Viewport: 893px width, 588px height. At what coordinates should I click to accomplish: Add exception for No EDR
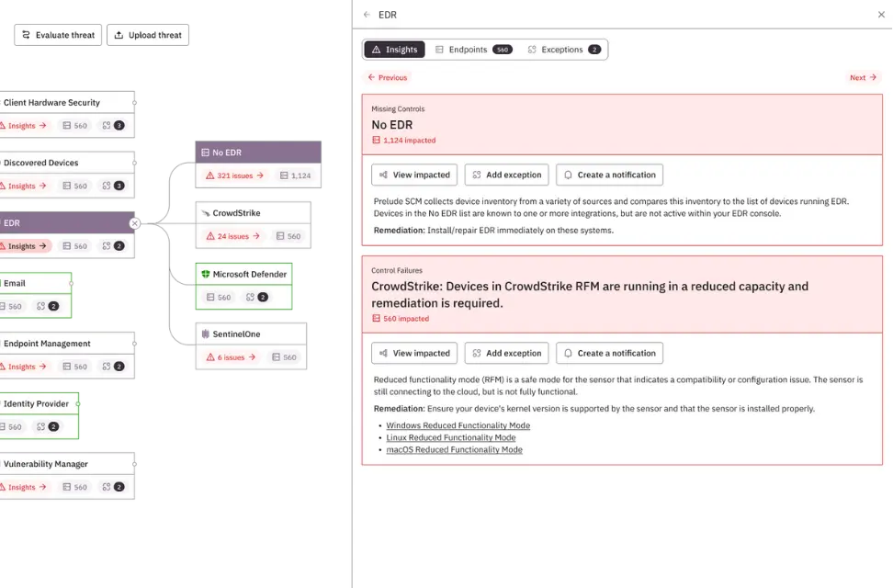[507, 175]
